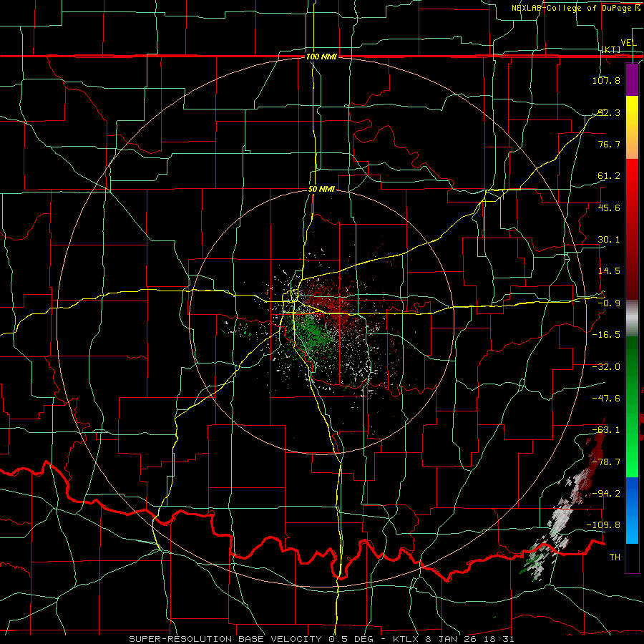Click the -0.9 velocity scale value
Image resolution: width=644 pixels, height=644 pixels.
608,303
